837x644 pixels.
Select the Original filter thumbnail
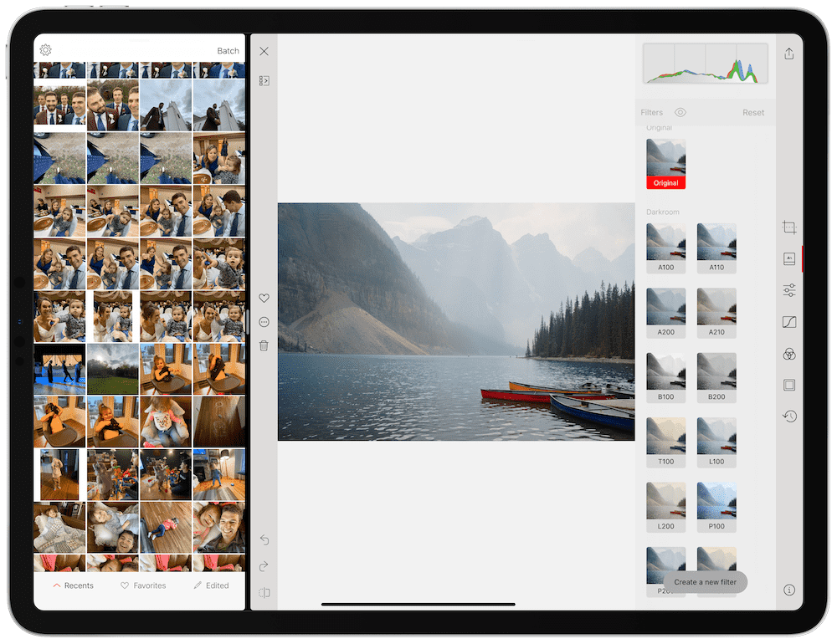tap(665, 164)
